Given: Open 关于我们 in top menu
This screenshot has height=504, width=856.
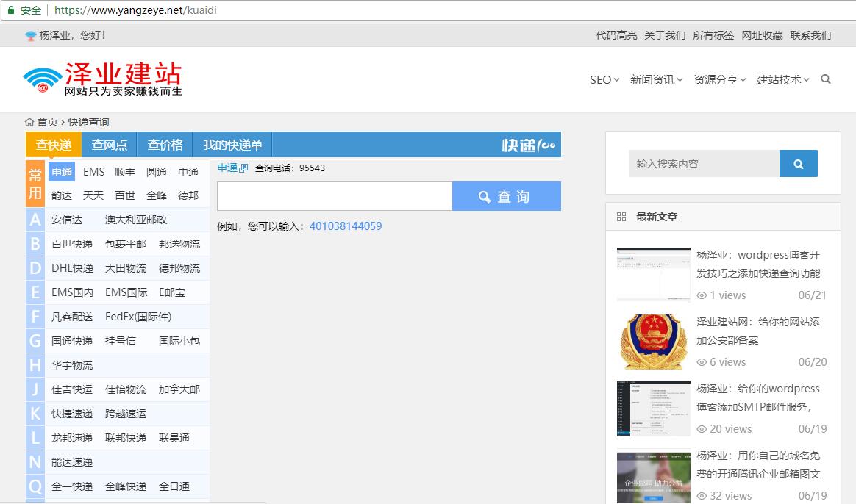Looking at the screenshot, I should tap(665, 35).
